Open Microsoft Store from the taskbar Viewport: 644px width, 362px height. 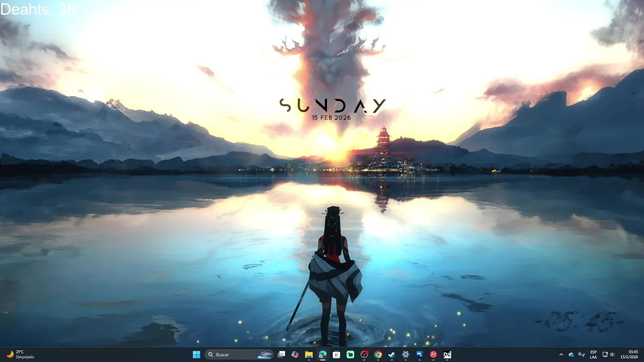[337, 354]
